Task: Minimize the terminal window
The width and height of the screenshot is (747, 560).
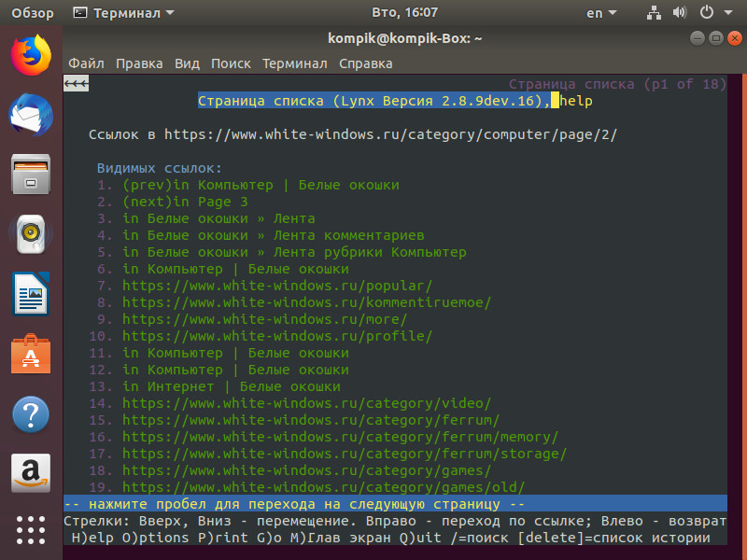Action: 698,38
